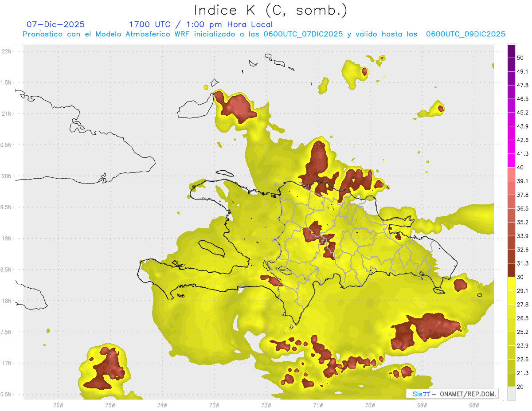Click the olive swatch between 21.3 and 20
Image resolution: width=532 pixels, height=411 pixels.
(511, 380)
